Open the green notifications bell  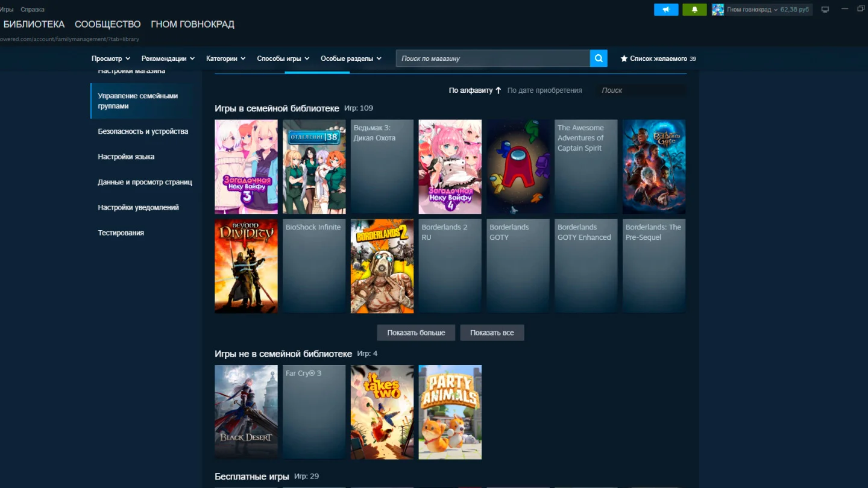pyautogui.click(x=694, y=10)
